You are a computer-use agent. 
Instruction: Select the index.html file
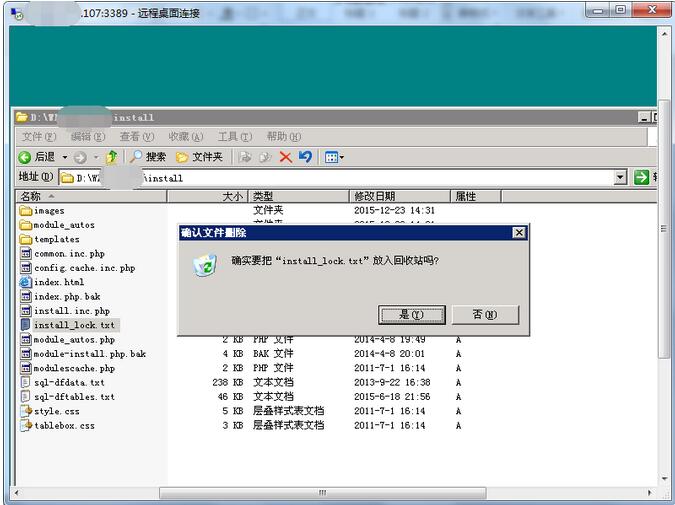(58, 282)
